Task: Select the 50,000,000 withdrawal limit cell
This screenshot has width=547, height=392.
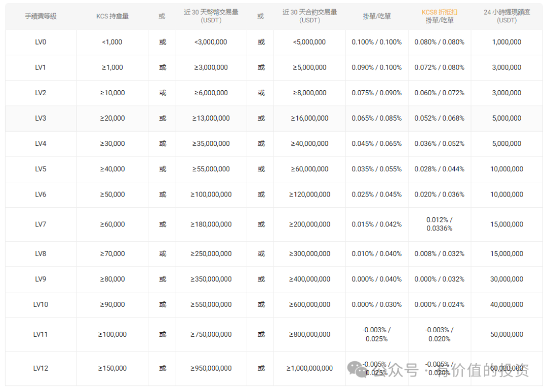Action: (507, 334)
